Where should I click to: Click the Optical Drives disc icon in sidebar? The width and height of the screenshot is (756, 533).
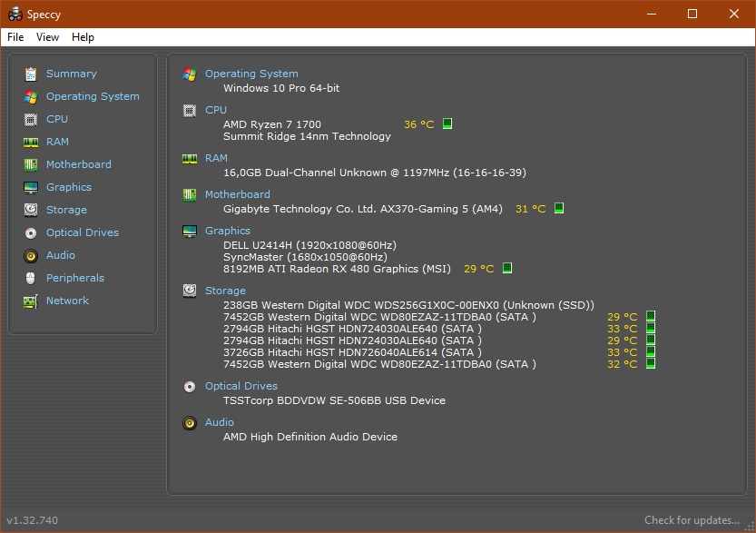[31, 233]
